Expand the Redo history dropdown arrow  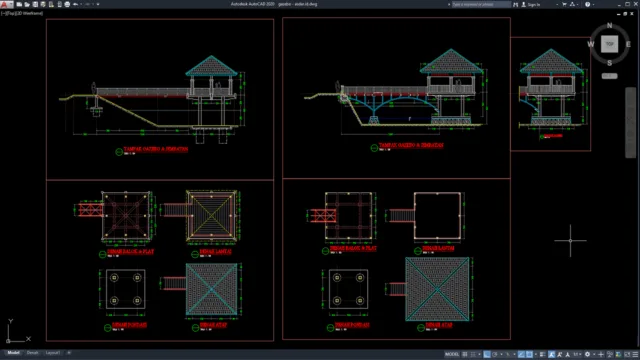click(93, 4)
